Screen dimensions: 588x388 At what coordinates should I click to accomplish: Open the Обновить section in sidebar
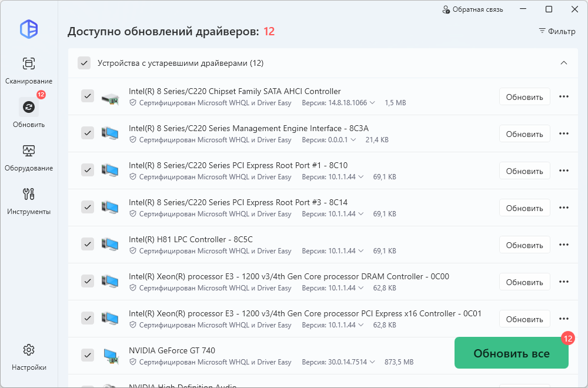(29, 113)
